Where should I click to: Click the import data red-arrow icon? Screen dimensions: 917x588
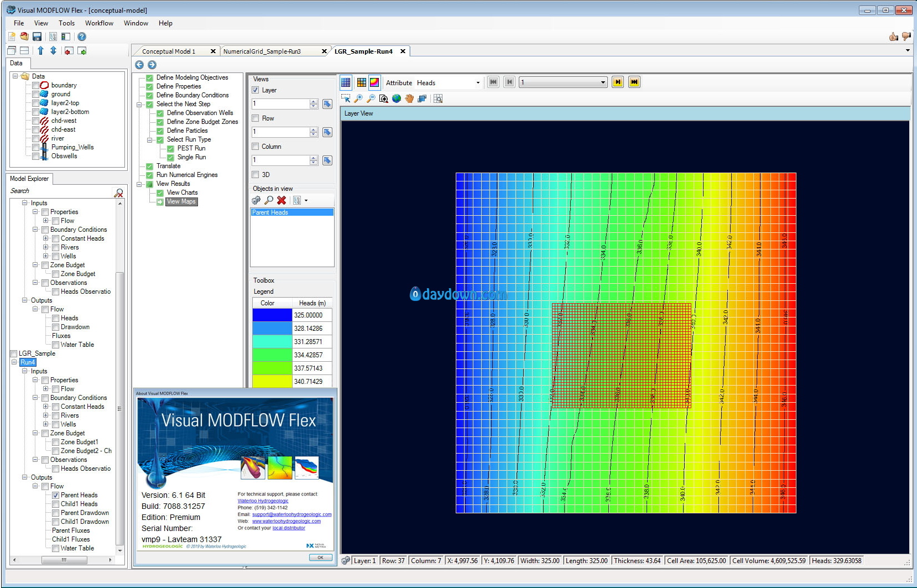[69, 51]
